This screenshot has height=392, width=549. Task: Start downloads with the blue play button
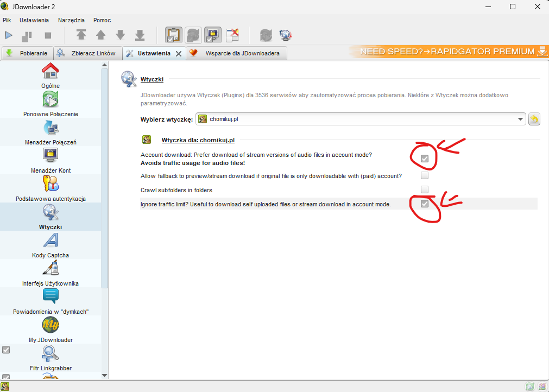click(x=9, y=35)
